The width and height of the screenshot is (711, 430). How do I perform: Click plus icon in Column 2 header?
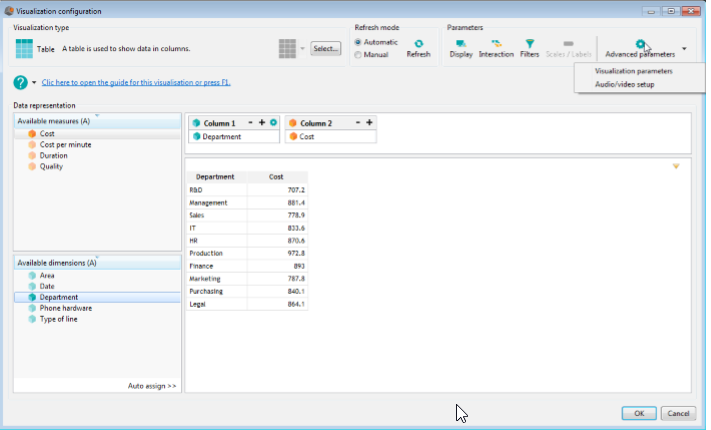[369, 122]
